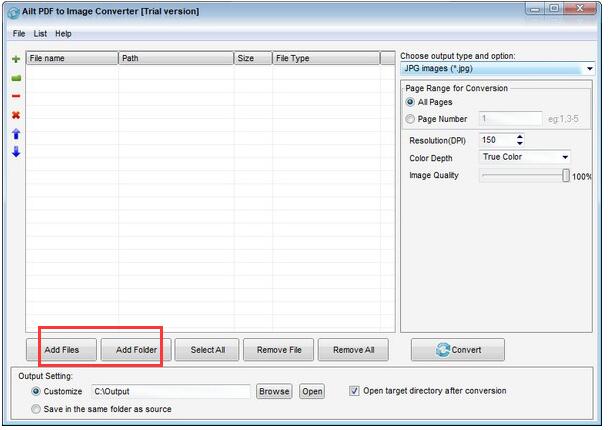Select Save in the same folder as source
The image size is (609, 430).
36,409
